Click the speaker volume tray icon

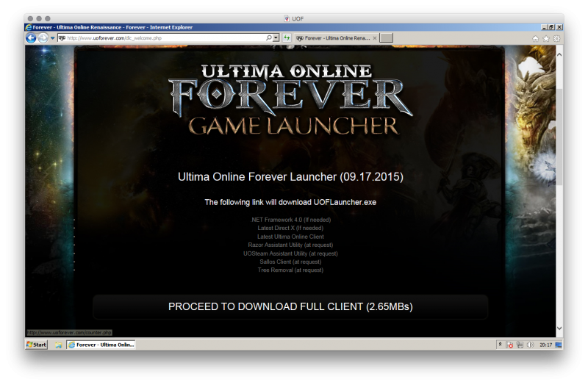tap(530, 345)
